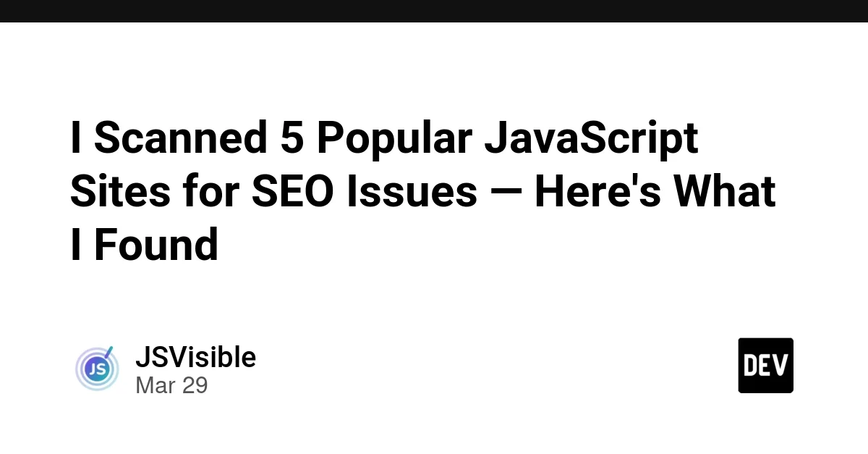
Task: Click the top black header bar
Action: 434,11
